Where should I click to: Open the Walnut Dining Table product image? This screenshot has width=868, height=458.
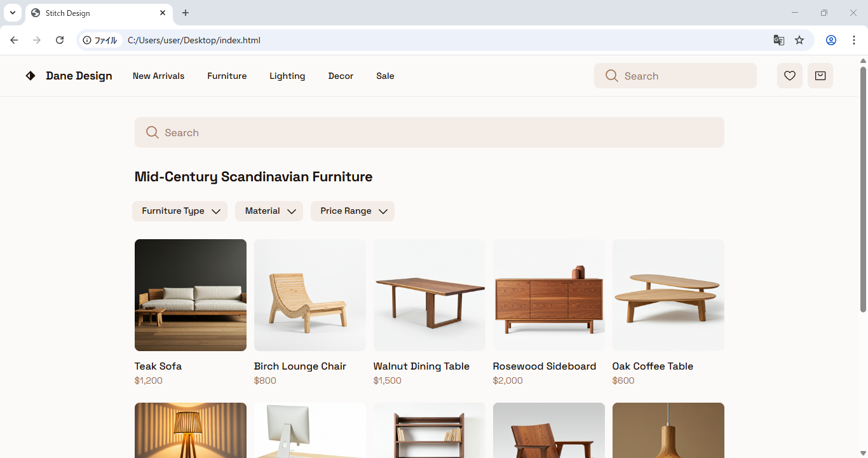(x=430, y=295)
